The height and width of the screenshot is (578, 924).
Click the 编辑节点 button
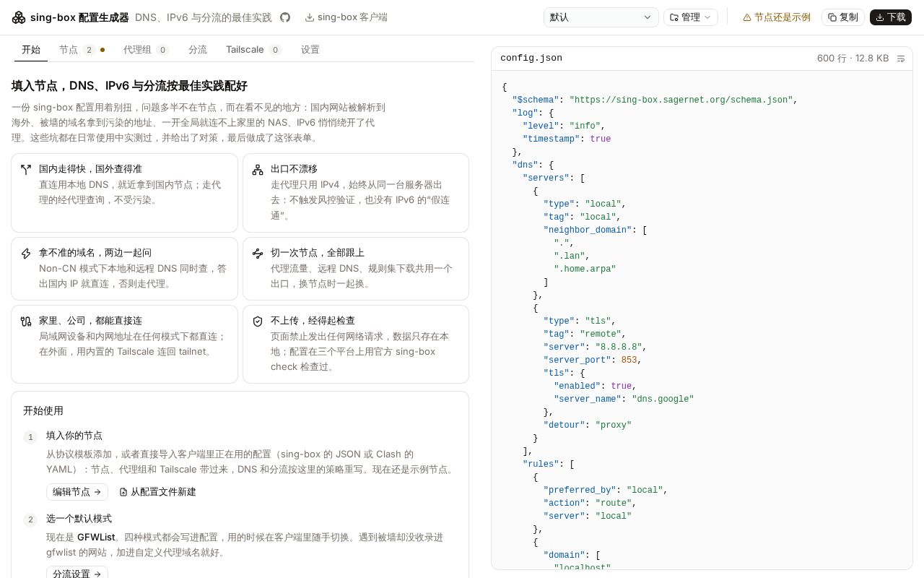click(x=77, y=492)
